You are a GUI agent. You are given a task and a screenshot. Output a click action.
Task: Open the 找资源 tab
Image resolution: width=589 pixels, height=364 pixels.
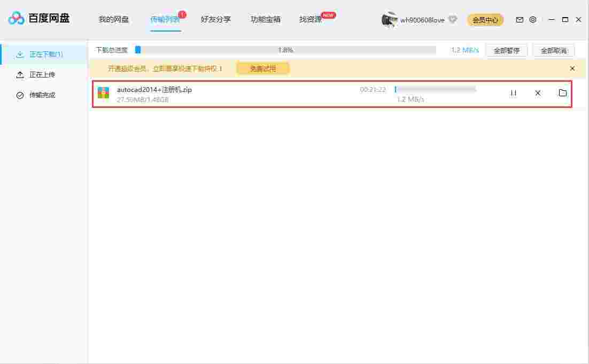311,19
